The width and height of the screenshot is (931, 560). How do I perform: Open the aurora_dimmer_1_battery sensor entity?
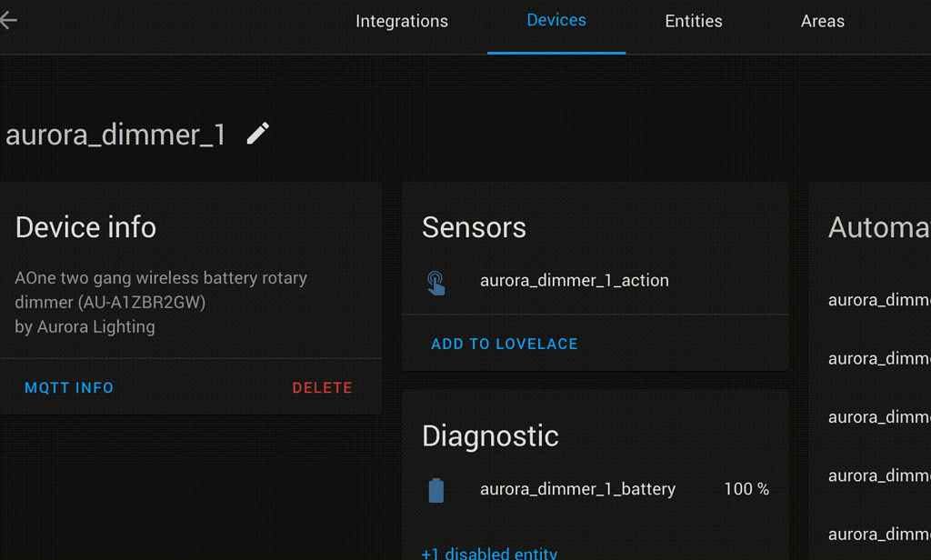tap(577, 489)
